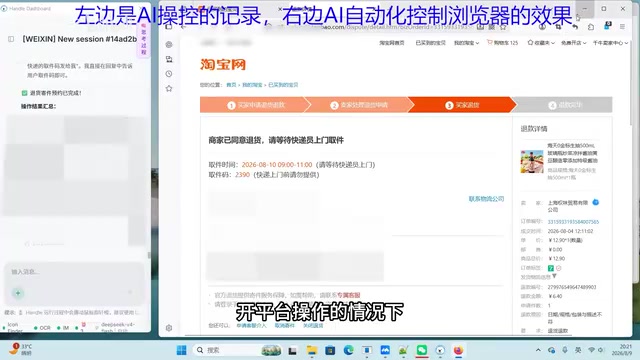Click 首页 in the breadcrumb
Screen dimensions: 640x360
click(231, 85)
